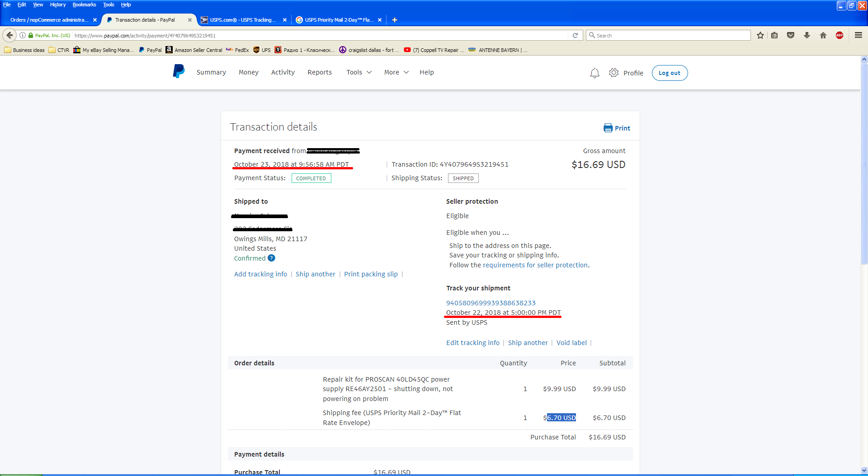Bookmark this page with the star icon
The height and width of the screenshot is (476, 868).
(x=760, y=35)
